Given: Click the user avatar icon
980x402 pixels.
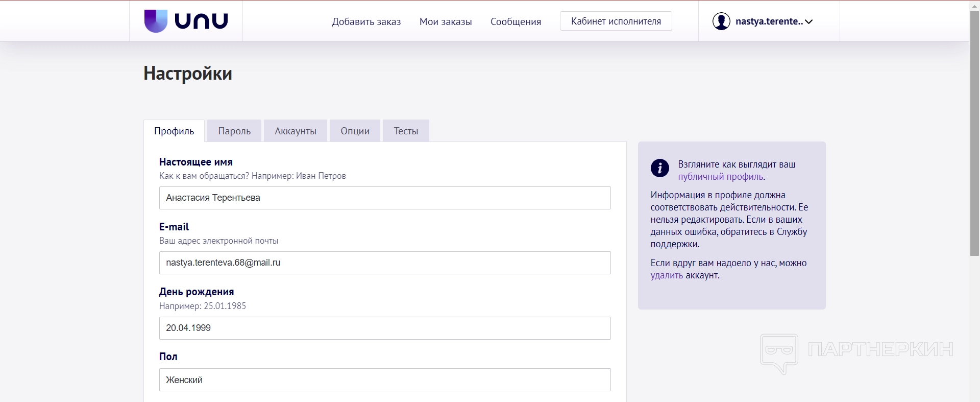Looking at the screenshot, I should pos(721,21).
